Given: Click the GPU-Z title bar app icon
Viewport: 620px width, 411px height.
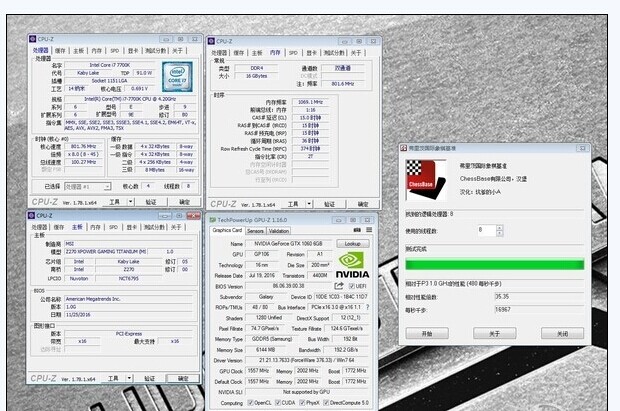Looking at the screenshot, I should click(213, 217).
